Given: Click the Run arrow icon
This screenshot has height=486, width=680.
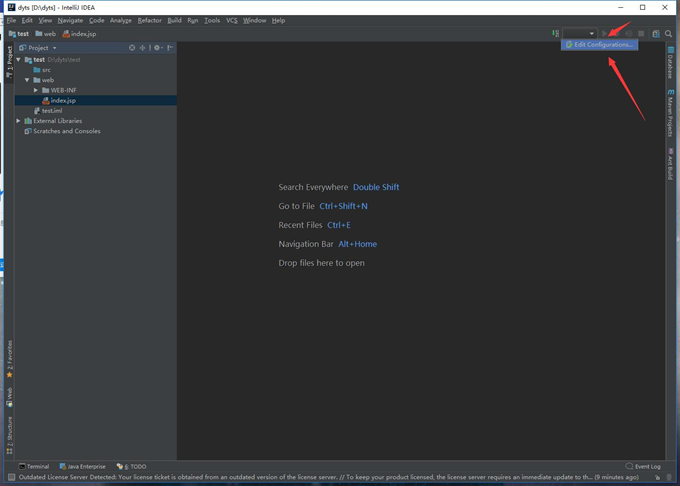Looking at the screenshot, I should 605,33.
